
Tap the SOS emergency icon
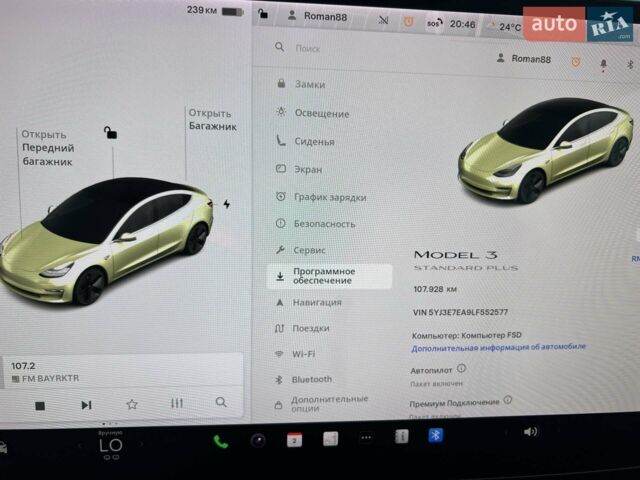[434, 24]
